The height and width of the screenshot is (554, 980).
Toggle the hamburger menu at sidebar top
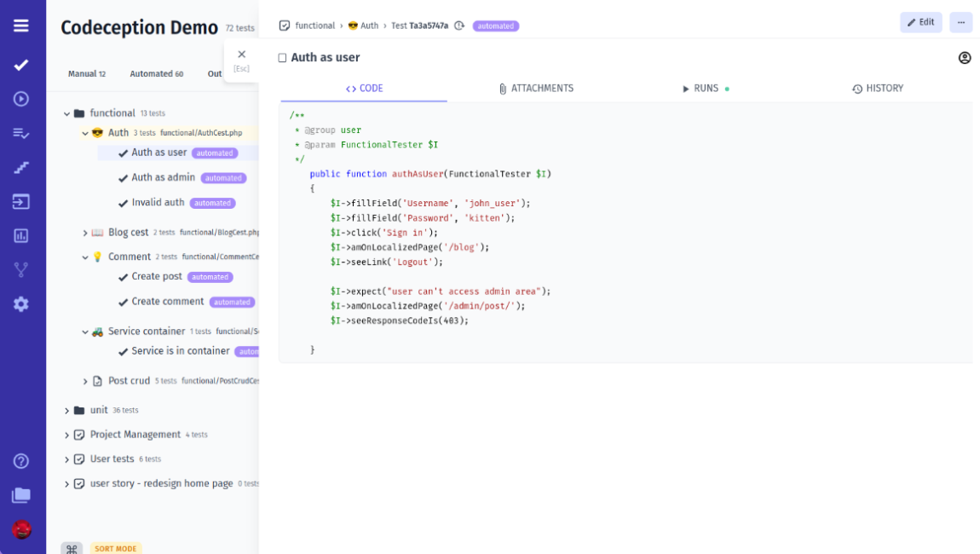[x=21, y=24]
